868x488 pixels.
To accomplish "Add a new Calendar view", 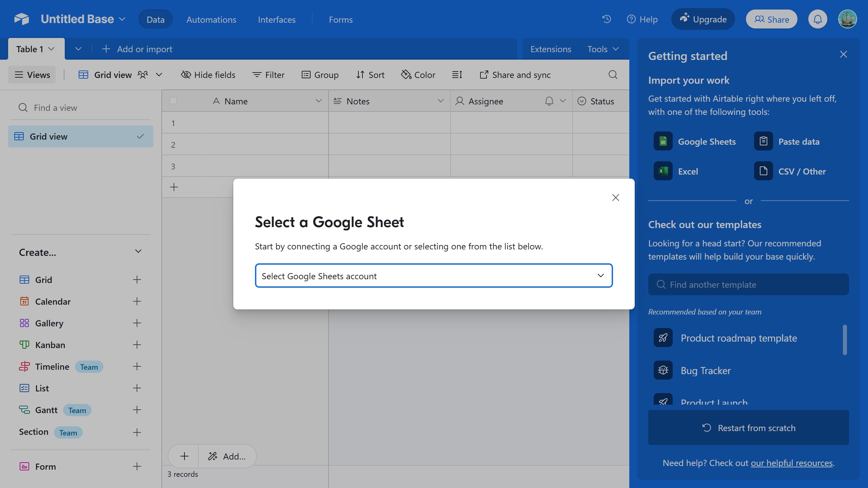I will (137, 301).
